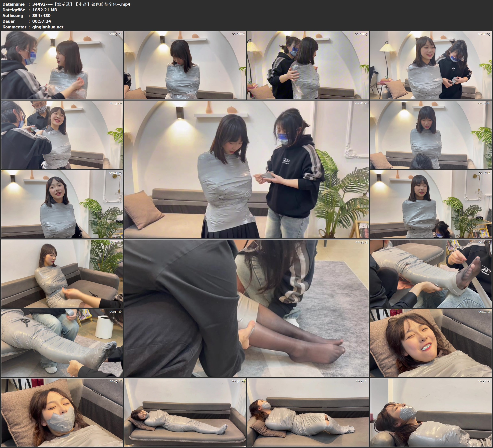Open the frame labeled 00:39:16

coord(62,343)
